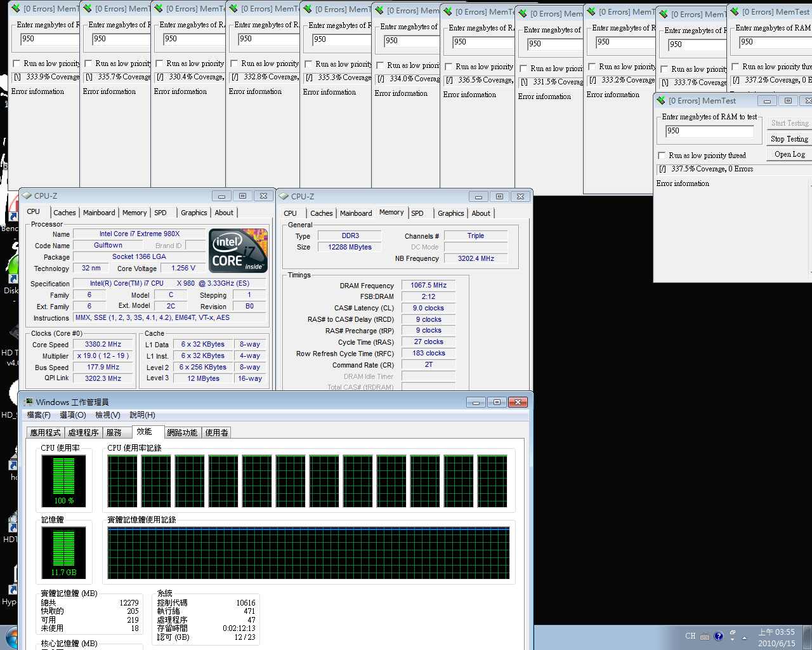Click the on-screen keyboard tray icon
812x650 pixels.
706,636
